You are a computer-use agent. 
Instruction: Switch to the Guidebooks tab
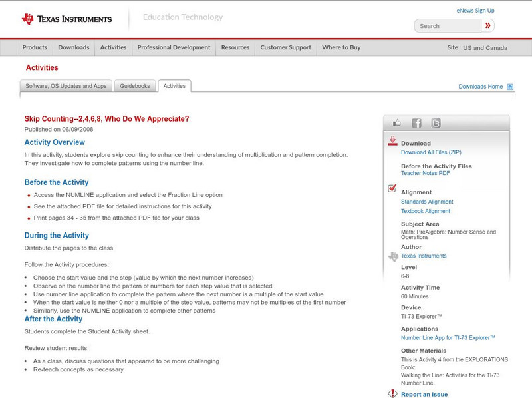(x=135, y=85)
